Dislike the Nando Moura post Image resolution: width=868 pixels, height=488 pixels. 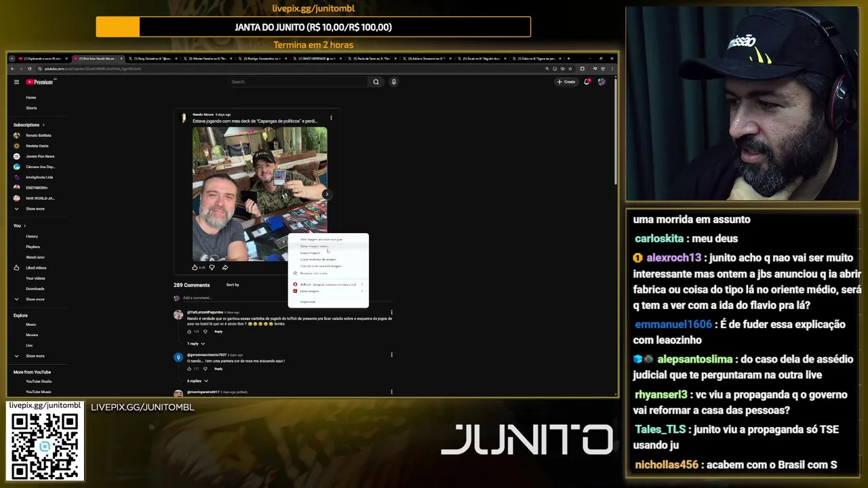pyautogui.click(x=212, y=267)
